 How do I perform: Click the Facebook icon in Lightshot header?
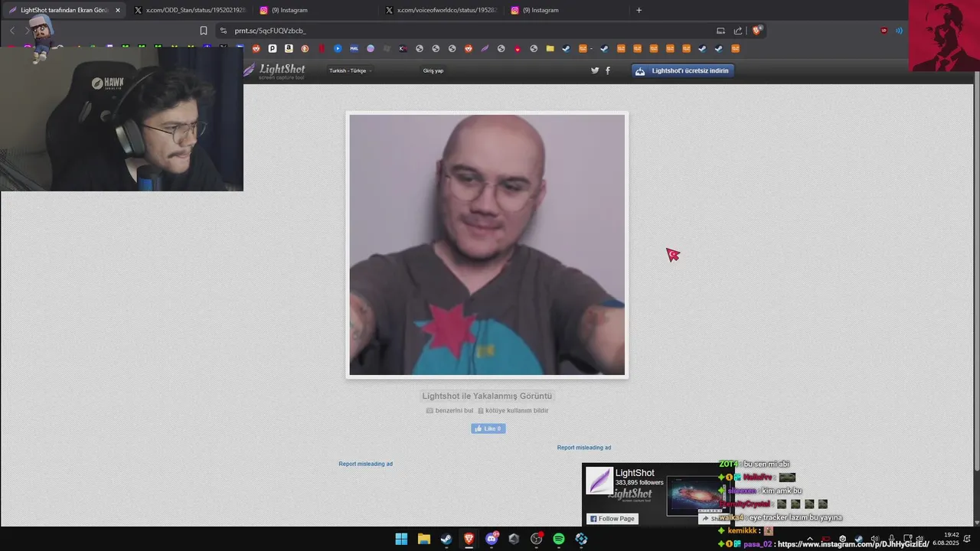608,70
